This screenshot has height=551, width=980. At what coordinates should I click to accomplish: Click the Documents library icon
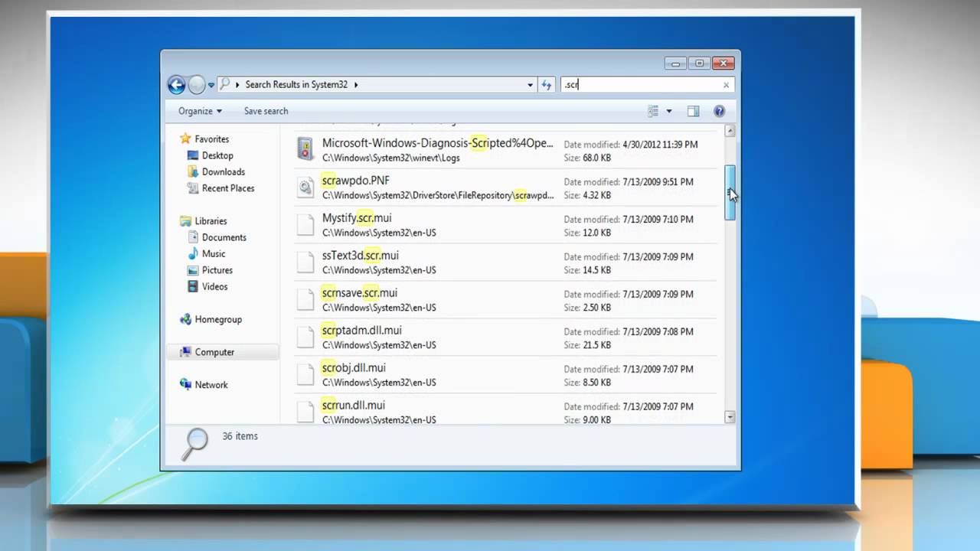pyautogui.click(x=193, y=237)
